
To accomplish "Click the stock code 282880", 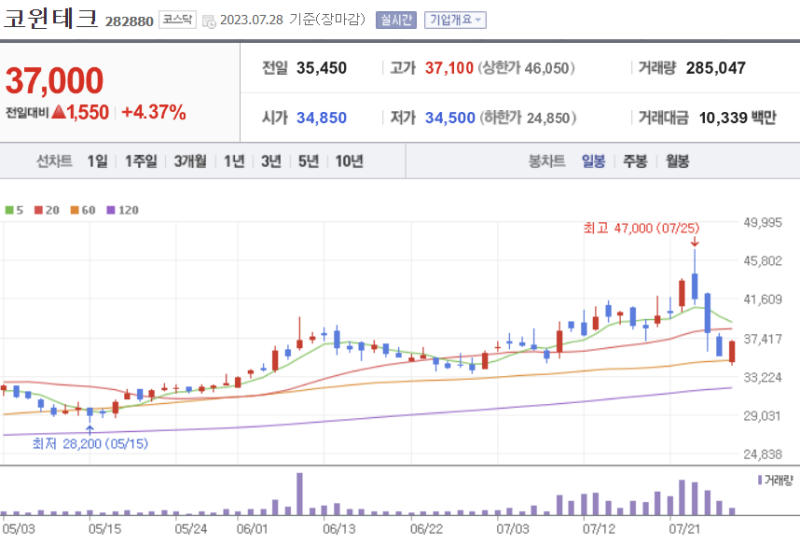I will (129, 21).
